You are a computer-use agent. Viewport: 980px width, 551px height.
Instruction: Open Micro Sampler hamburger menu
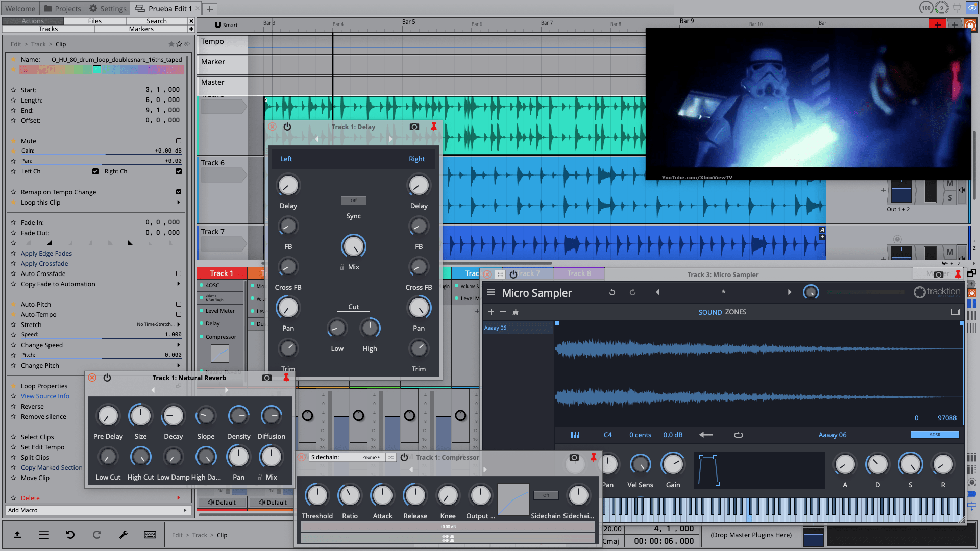point(491,292)
